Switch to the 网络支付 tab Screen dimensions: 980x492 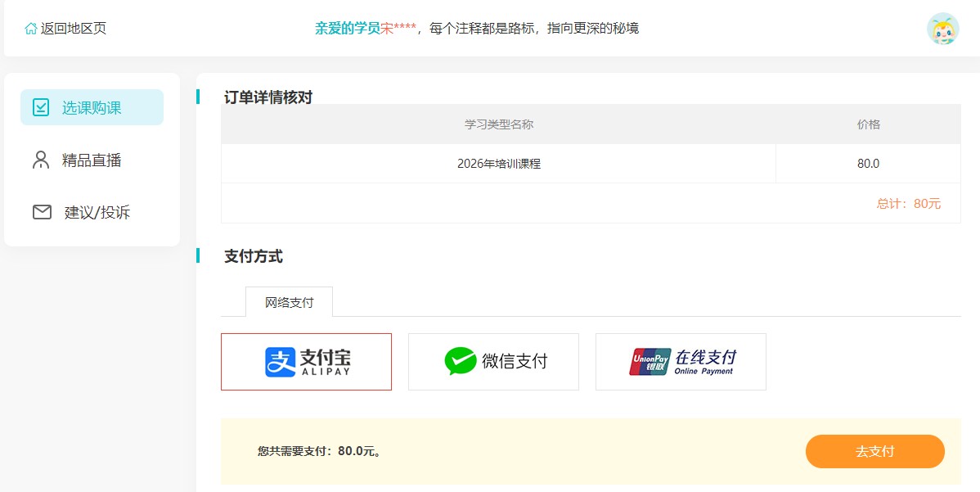(290, 303)
